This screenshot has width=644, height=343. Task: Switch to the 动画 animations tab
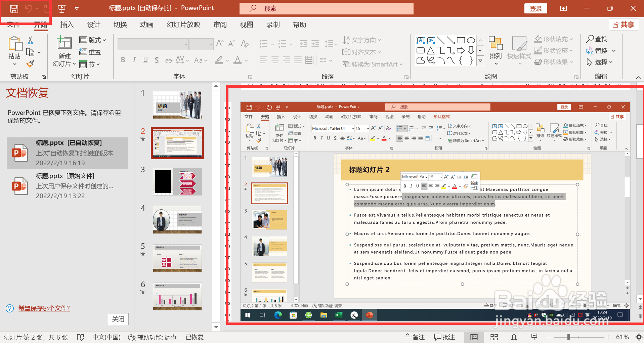click(x=147, y=25)
